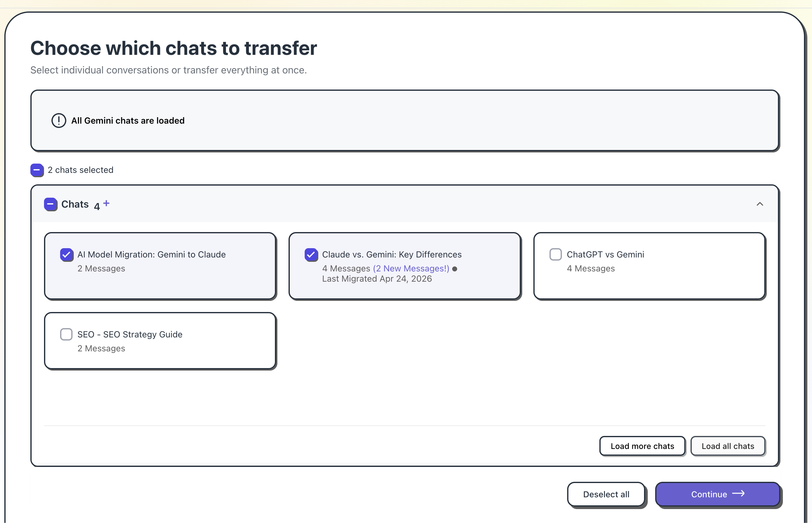The height and width of the screenshot is (523, 812).
Task: Click the 'SEO - SEO Strategy Guide' title
Action: (x=130, y=335)
